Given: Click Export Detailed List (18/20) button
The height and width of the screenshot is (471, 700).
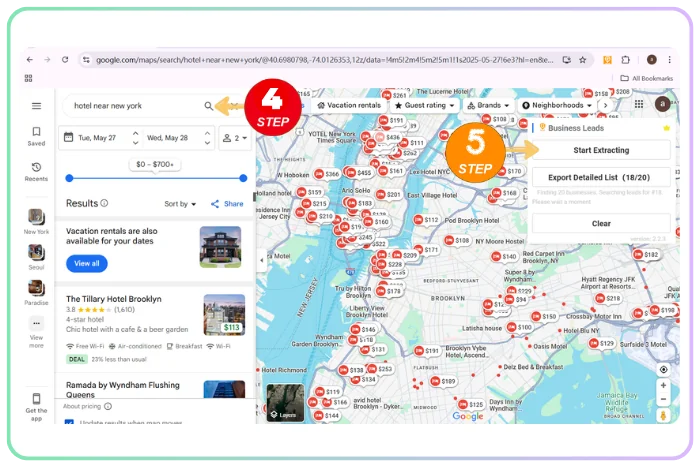Looking at the screenshot, I should tap(601, 177).
